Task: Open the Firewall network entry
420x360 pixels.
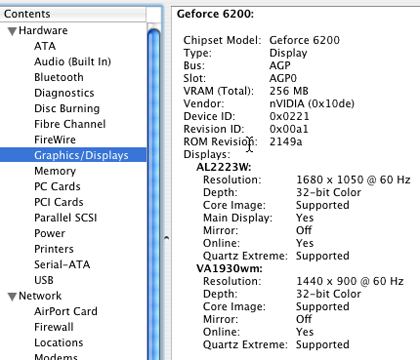Action: pyautogui.click(x=54, y=327)
